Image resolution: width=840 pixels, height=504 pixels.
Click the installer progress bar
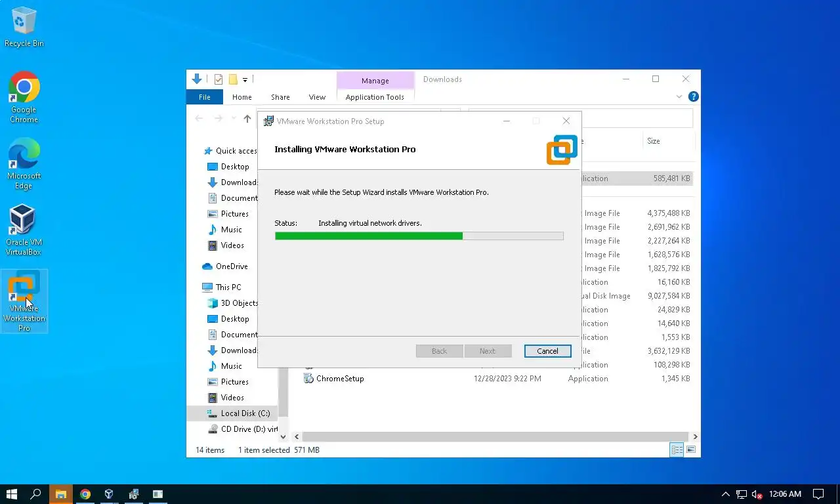click(x=419, y=236)
